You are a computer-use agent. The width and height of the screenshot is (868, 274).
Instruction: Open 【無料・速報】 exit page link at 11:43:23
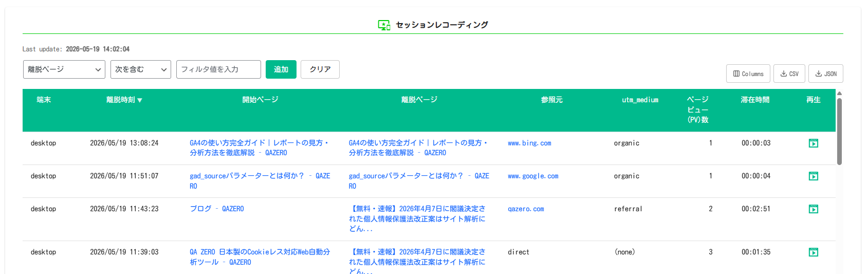417,218
